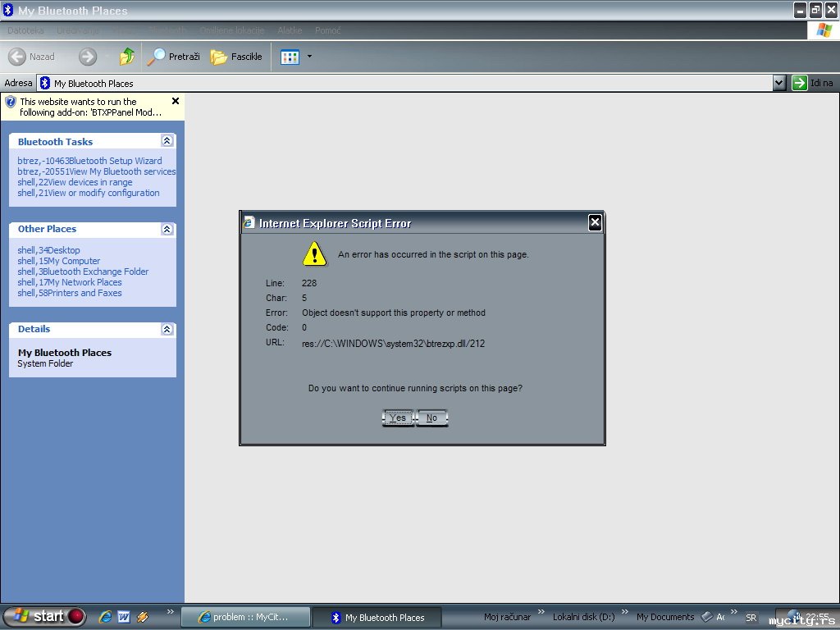Collapse the Details panel
The width and height of the screenshot is (840, 630).
point(167,329)
